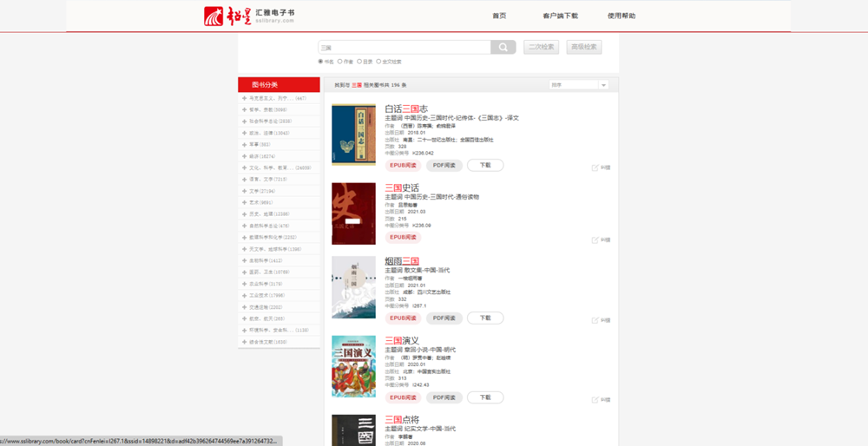Image resolution: width=868 pixels, height=446 pixels.
Task: Click the search input field containing 三国
Action: (404, 47)
